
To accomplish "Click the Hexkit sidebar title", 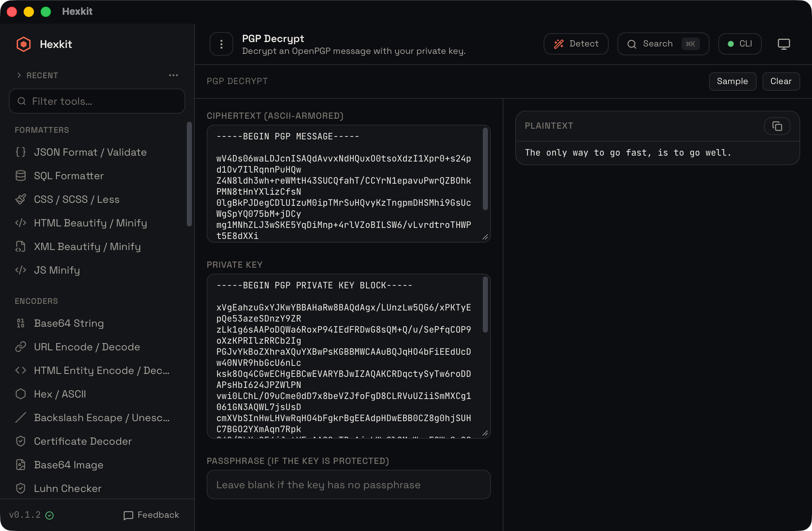I will click(x=56, y=44).
